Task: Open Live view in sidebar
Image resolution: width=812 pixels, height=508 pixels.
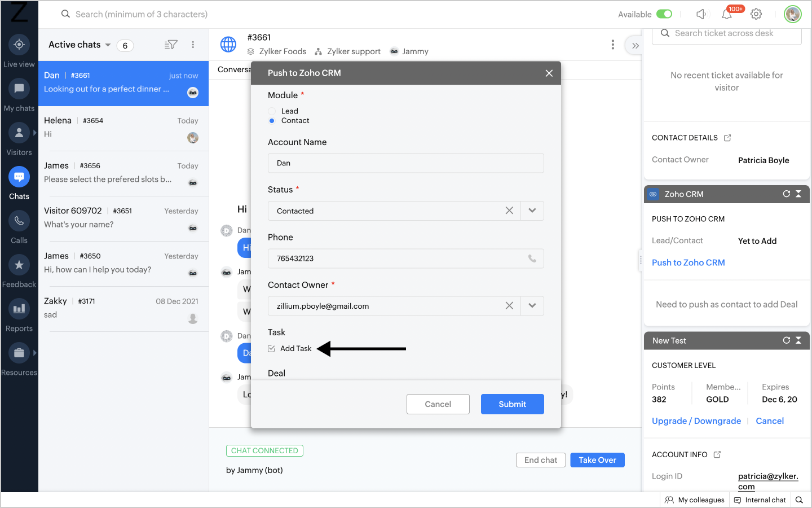Action: [19, 51]
